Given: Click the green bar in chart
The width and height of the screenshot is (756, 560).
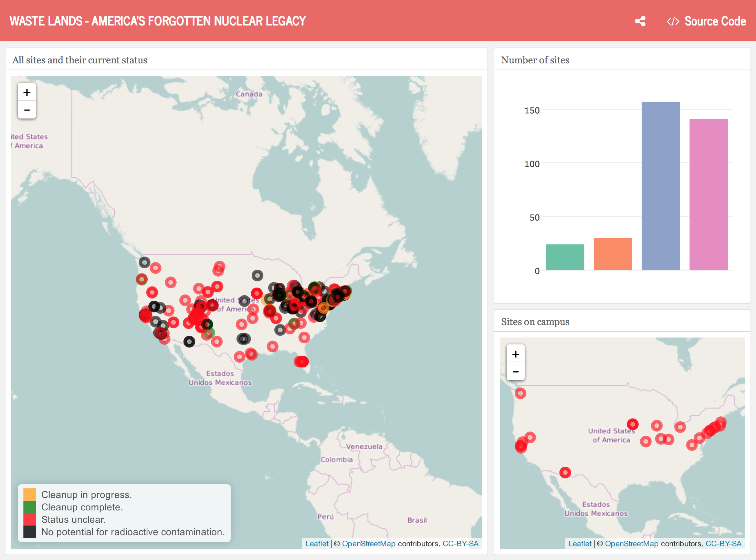Looking at the screenshot, I should pyautogui.click(x=565, y=257).
